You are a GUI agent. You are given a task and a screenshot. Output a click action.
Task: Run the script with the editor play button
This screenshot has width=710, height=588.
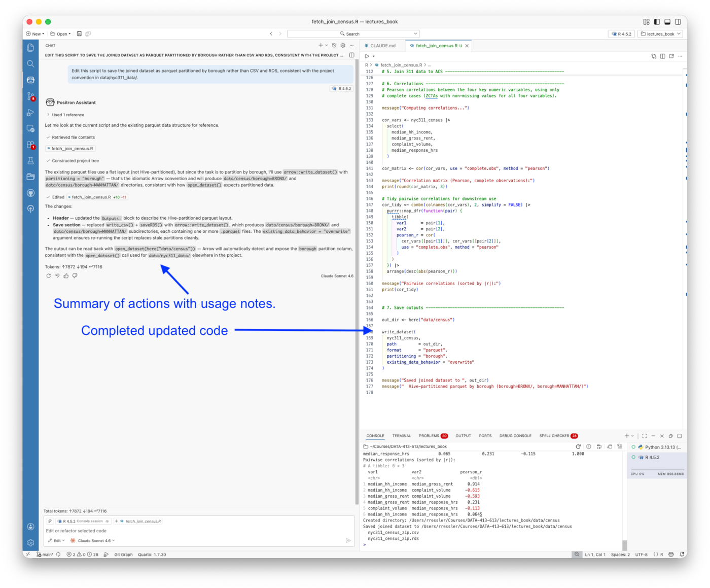point(368,56)
